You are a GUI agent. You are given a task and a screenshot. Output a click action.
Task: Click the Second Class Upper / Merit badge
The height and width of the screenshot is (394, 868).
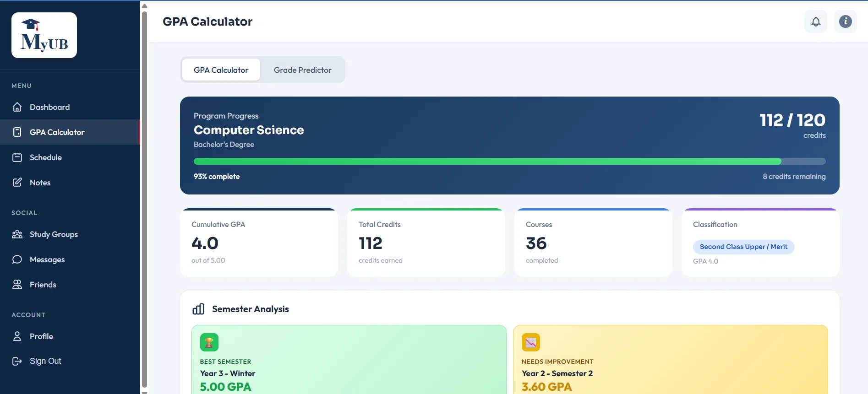pyautogui.click(x=743, y=247)
